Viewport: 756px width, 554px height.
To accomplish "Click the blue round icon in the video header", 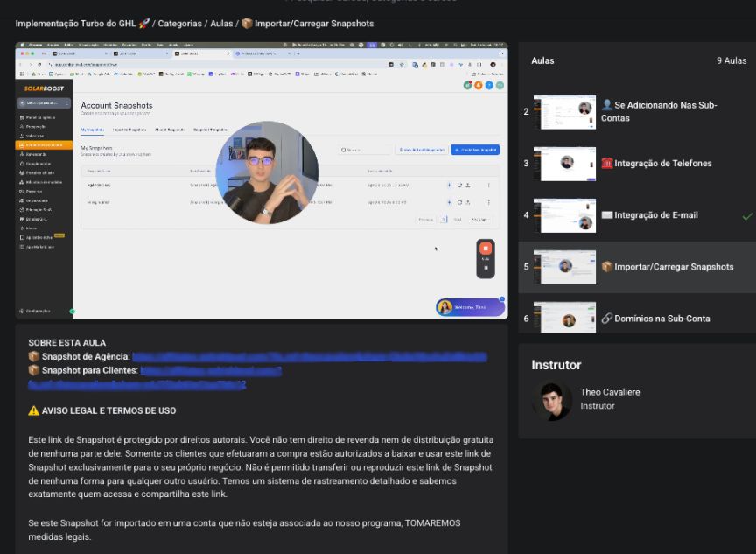I will pos(489,86).
